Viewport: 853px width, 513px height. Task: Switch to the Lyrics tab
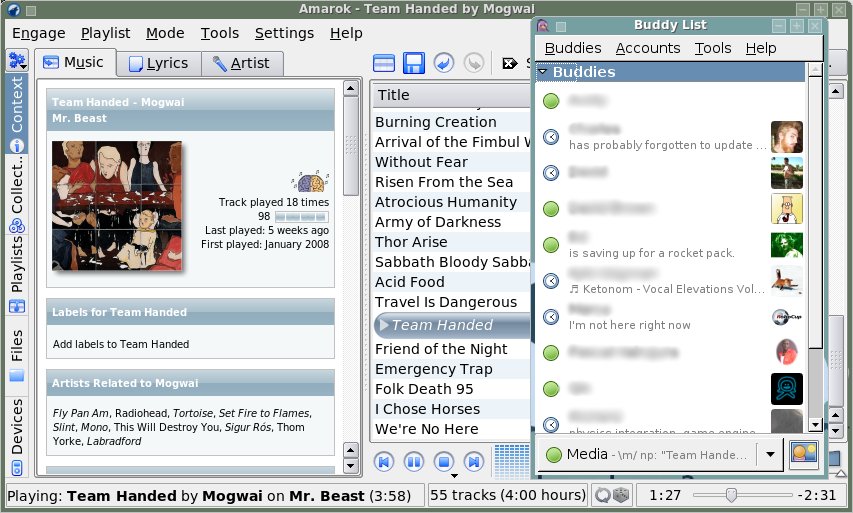[x=159, y=64]
